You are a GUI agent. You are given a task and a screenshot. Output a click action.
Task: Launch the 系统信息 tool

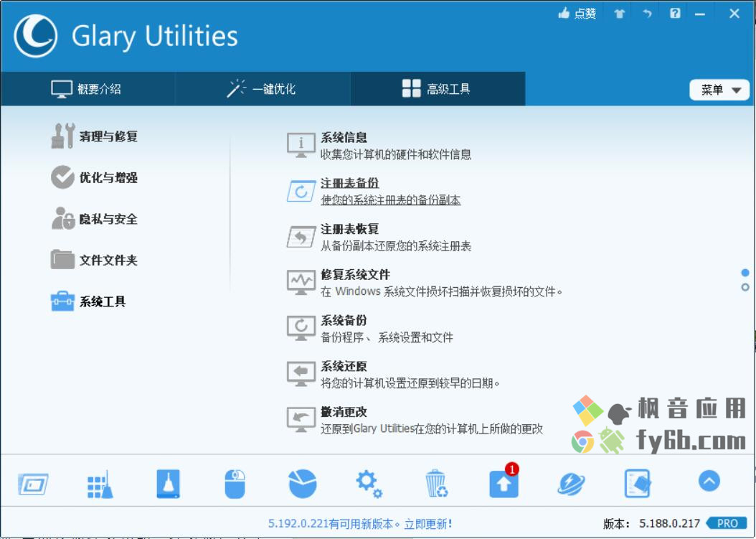coord(379,145)
